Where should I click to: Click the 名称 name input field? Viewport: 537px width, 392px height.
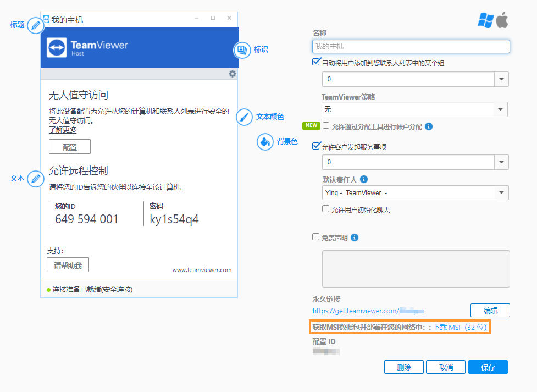coord(411,46)
